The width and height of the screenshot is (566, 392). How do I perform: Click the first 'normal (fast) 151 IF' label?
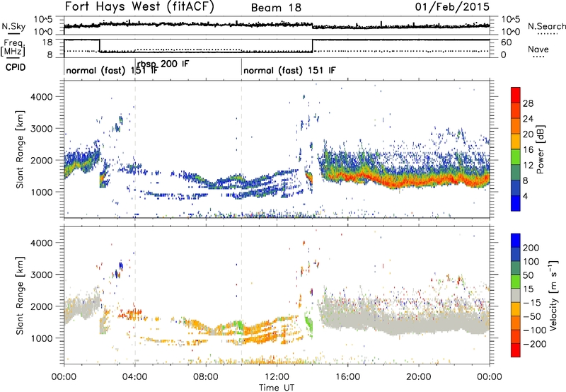(x=112, y=70)
